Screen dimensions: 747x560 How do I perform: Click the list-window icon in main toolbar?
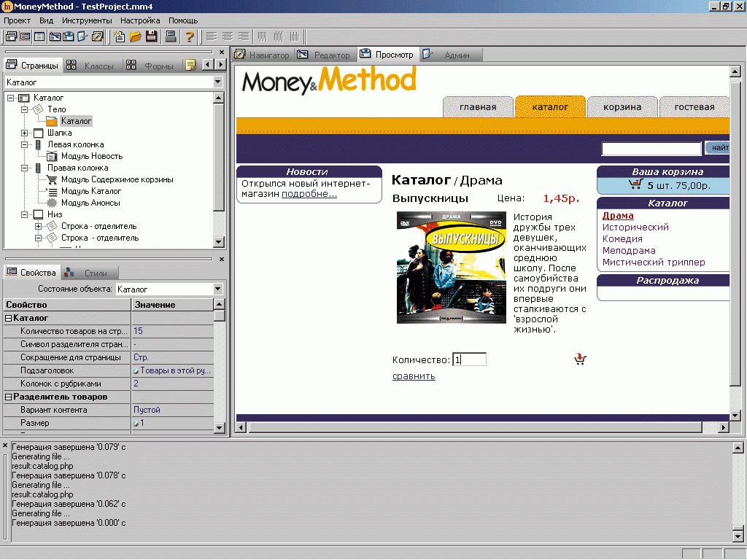click(x=39, y=36)
